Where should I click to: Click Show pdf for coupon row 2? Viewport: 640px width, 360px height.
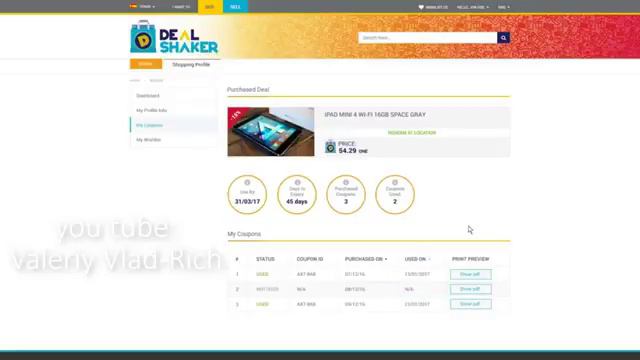(471, 289)
